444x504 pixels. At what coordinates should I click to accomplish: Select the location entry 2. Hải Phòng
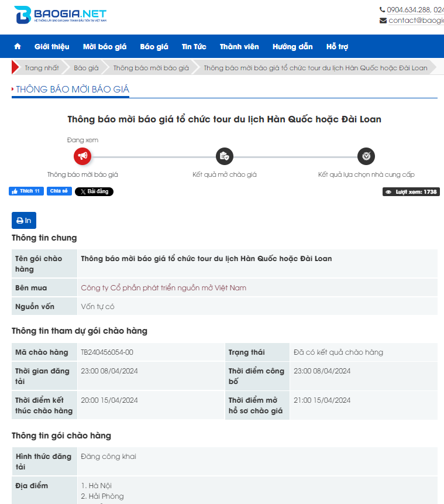pyautogui.click(x=102, y=496)
